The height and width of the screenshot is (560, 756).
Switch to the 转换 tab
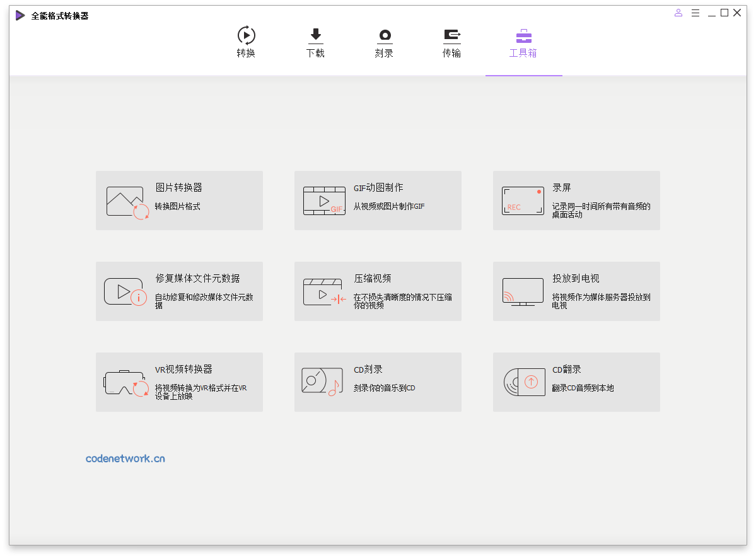pyautogui.click(x=245, y=43)
